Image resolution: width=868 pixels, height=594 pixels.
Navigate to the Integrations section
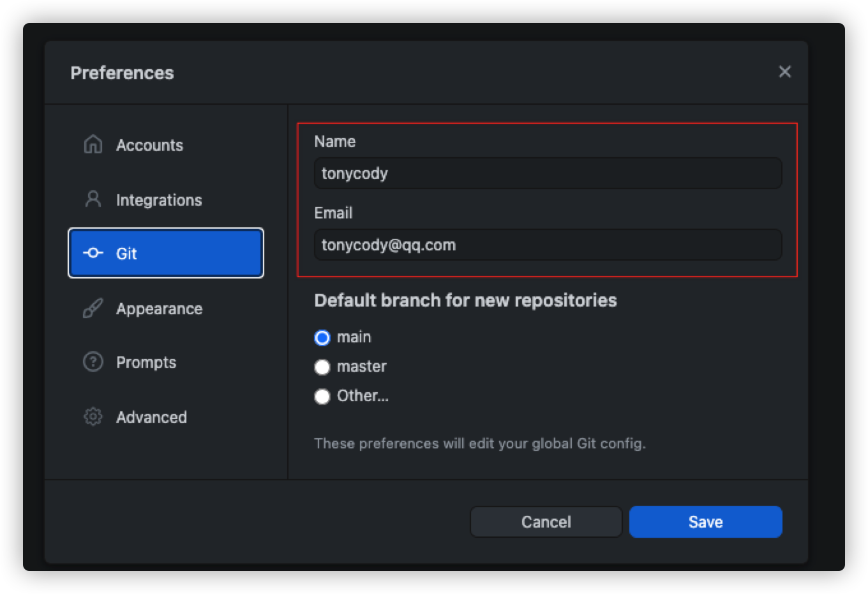point(158,200)
